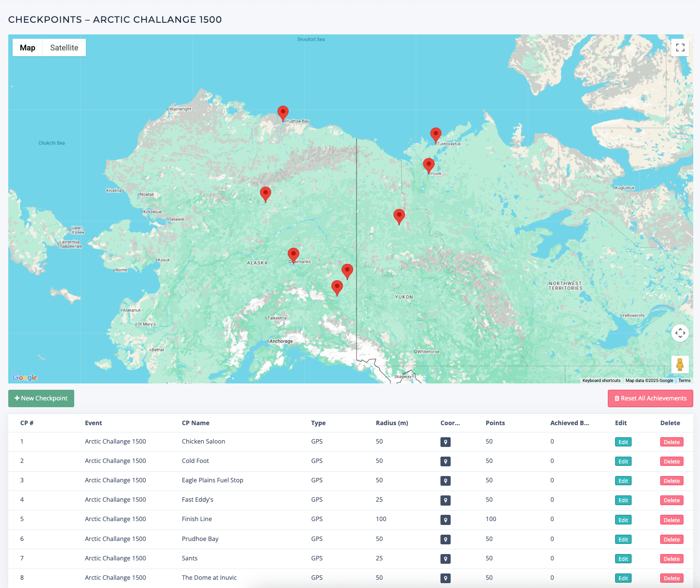The height and width of the screenshot is (588, 700).
Task: Select Eagle Plains Fuel Stop name cell
Action: pos(212,480)
